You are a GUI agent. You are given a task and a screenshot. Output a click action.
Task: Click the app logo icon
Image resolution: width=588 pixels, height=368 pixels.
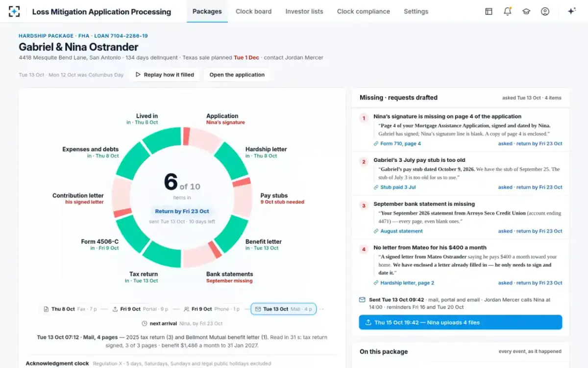(x=14, y=11)
